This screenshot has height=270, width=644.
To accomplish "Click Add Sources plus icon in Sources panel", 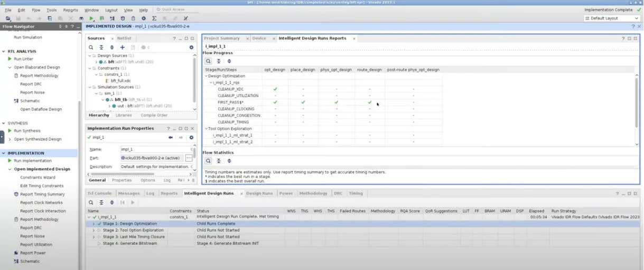I will [x=122, y=47].
